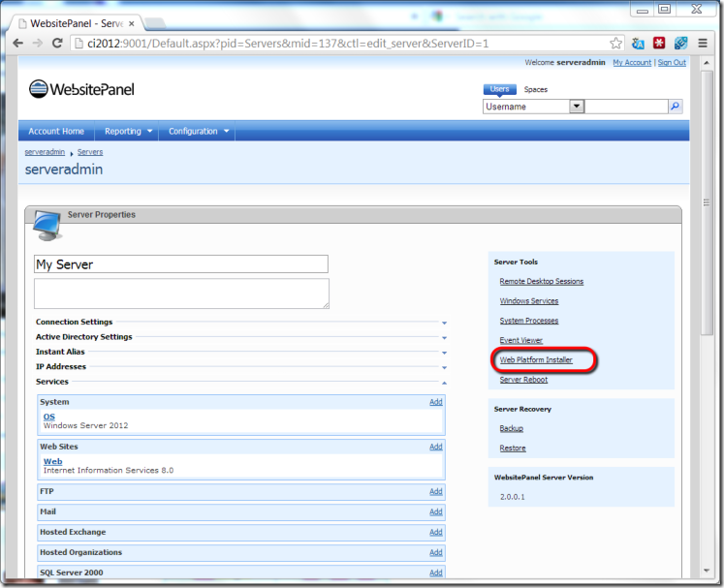Reload the page with the refresh icon
Viewport: 724px width, 588px height.
57,44
